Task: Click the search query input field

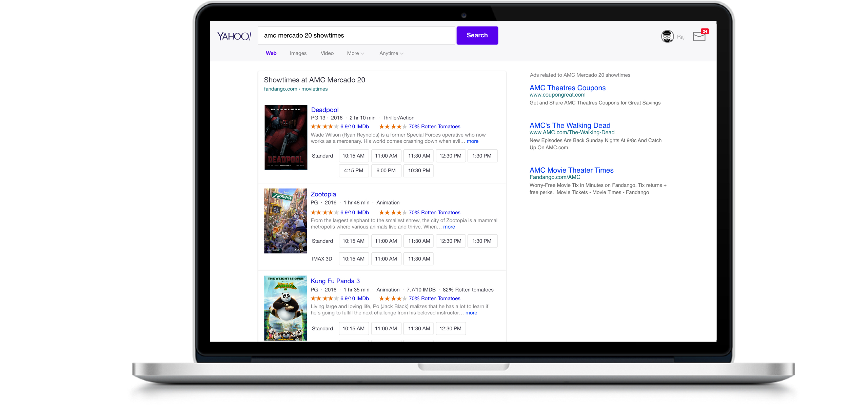Action: 356,36
